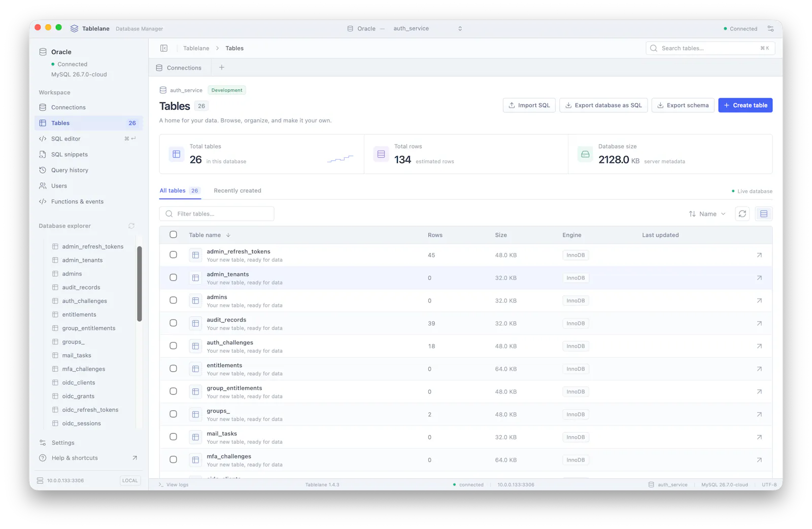
Task: Select the admin_refresh_tokens row checkbox
Action: click(174, 255)
